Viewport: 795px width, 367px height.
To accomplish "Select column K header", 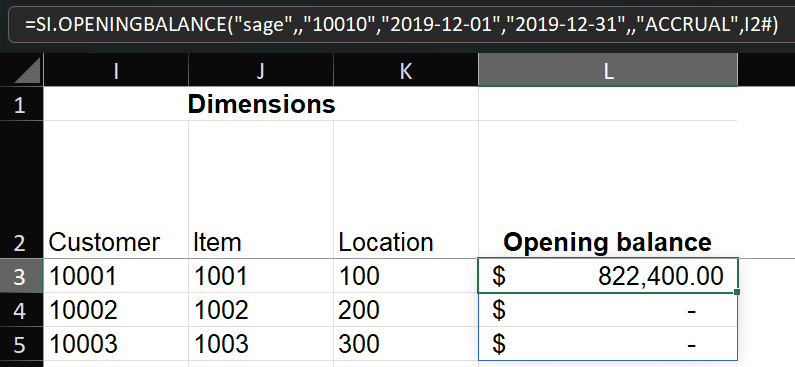I will pos(406,70).
